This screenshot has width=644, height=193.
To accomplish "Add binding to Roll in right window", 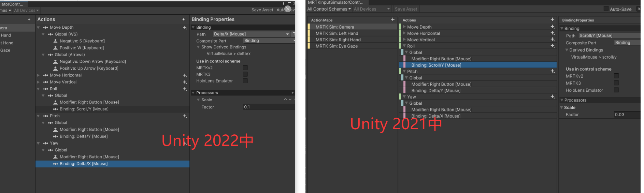I will coord(553,46).
